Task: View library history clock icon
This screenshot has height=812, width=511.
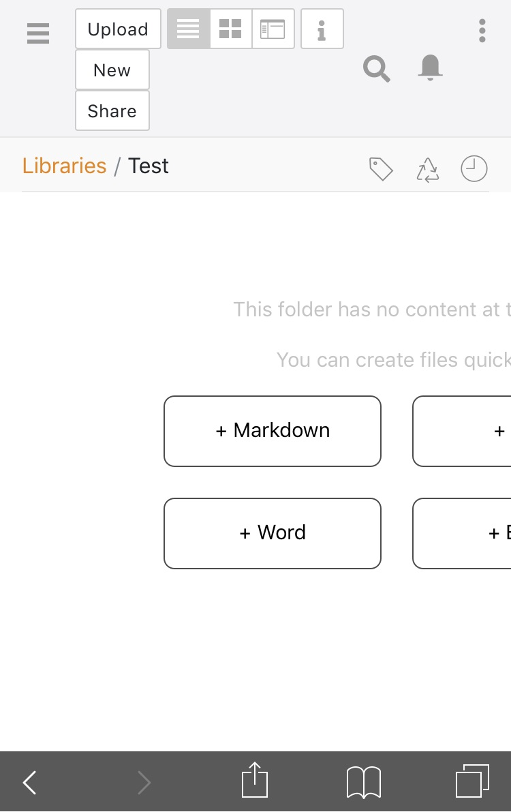Action: click(474, 168)
